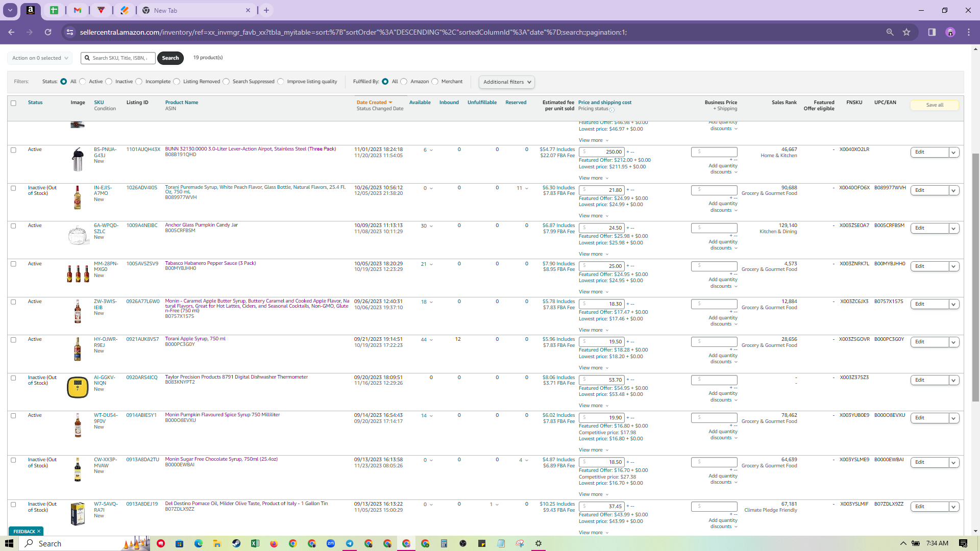
Task: Expand reserved quantity chevron for Torani White Peach
Action: tap(527, 188)
